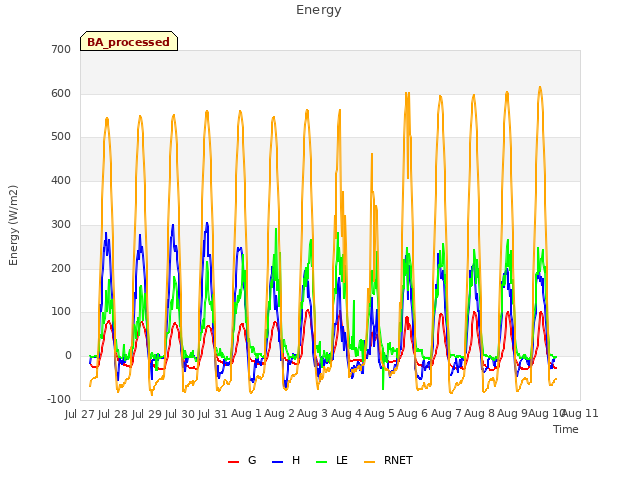
Task: Click the y-axis tick value 700
Action: (61, 49)
